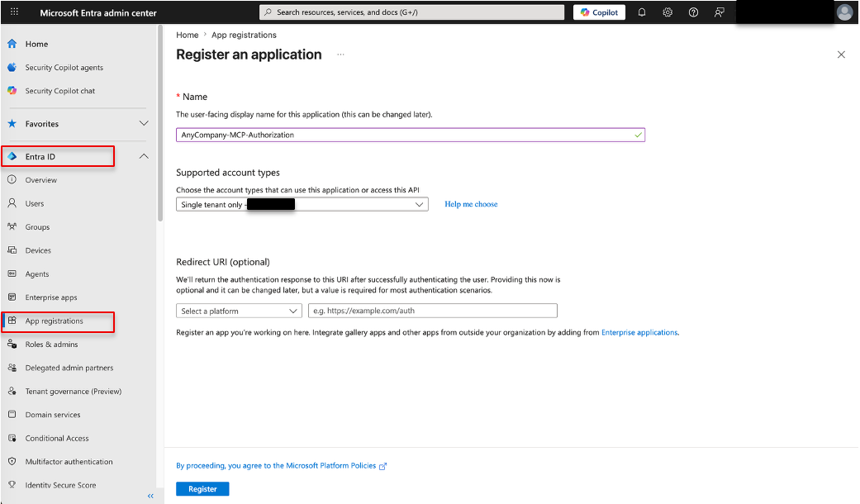
Task: Click the App registrations icon
Action: tap(12, 321)
